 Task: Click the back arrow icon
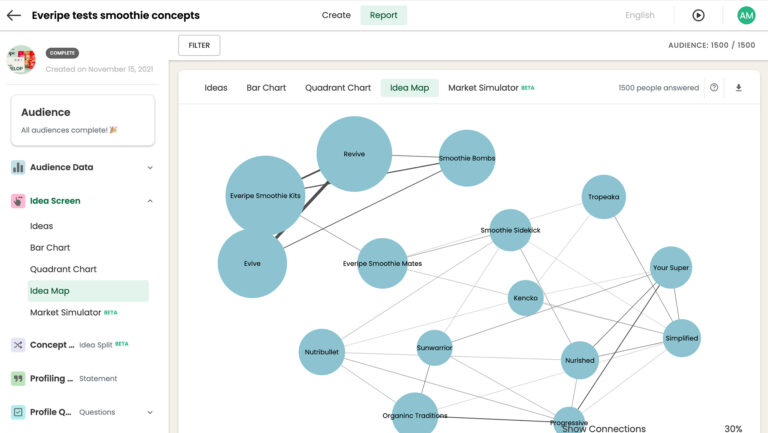[x=14, y=16]
